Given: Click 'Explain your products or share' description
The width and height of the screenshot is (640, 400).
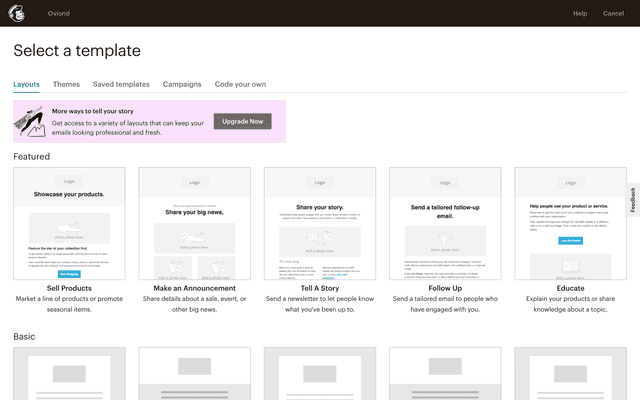Looking at the screenshot, I should [x=571, y=304].
